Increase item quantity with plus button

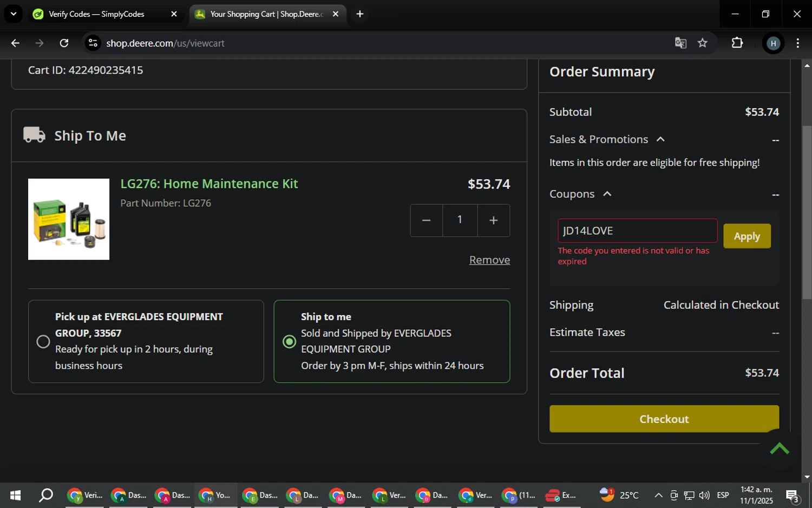click(494, 220)
